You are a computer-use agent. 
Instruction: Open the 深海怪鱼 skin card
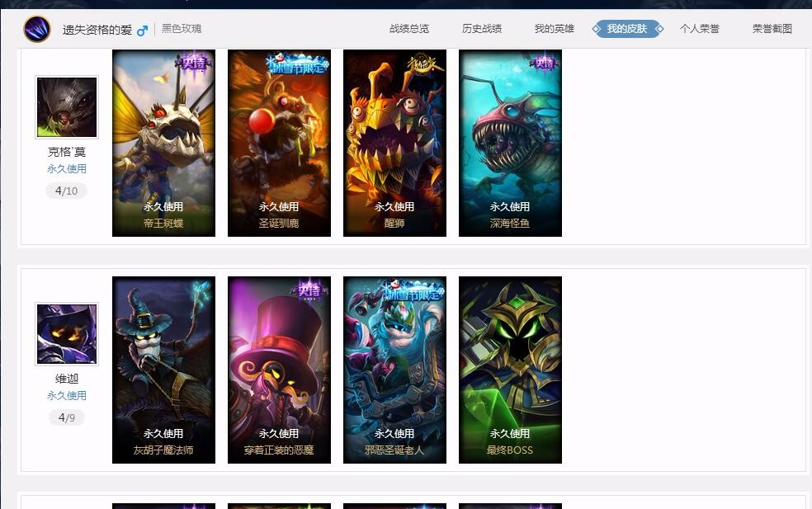(510, 143)
